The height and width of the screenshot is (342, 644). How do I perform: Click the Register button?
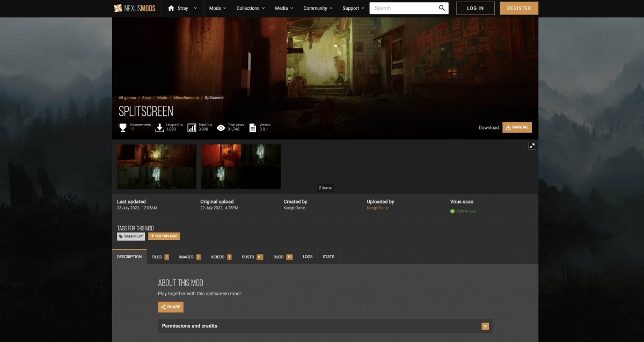pos(519,8)
